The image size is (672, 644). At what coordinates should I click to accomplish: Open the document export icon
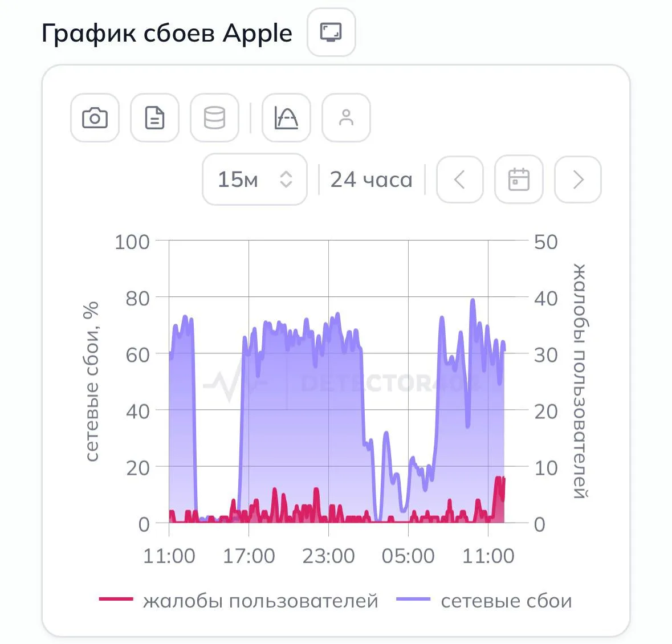[x=154, y=118]
